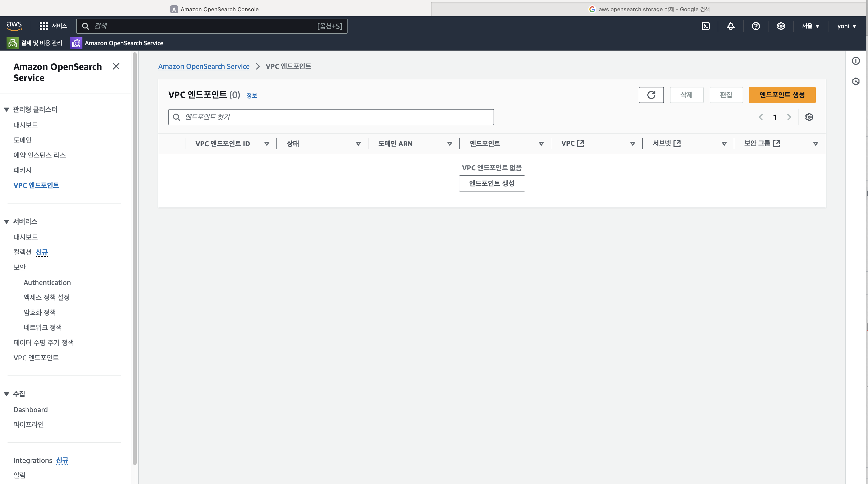Open Dashboard under 수집
The width and height of the screenshot is (868, 484).
coord(31,410)
